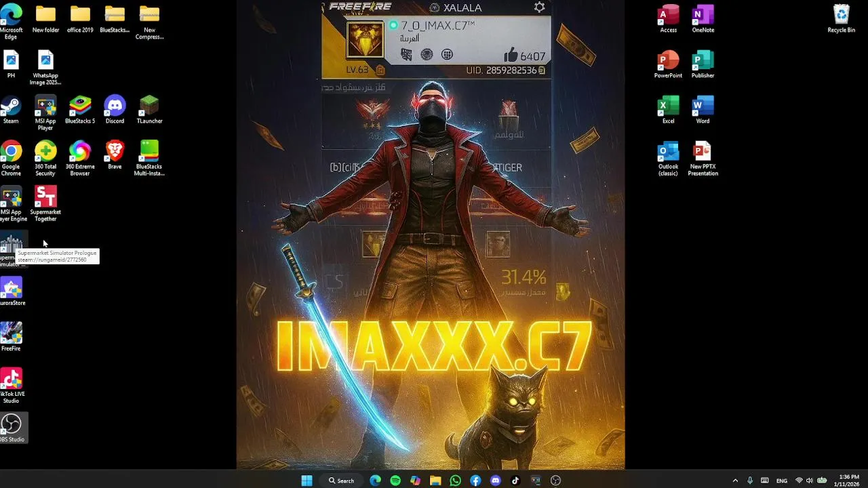The height and width of the screenshot is (488, 868).
Task: Expand the hidden system tray icons
Action: (x=735, y=481)
